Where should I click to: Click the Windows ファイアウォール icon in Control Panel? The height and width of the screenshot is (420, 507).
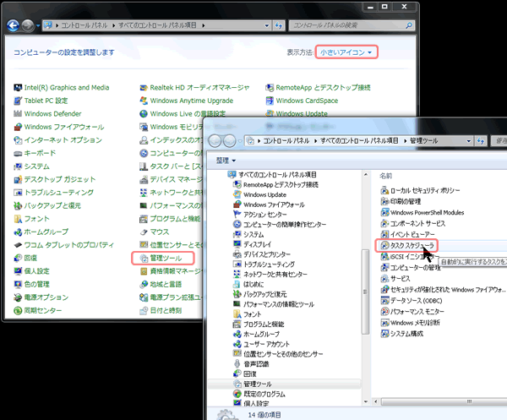(x=18, y=127)
